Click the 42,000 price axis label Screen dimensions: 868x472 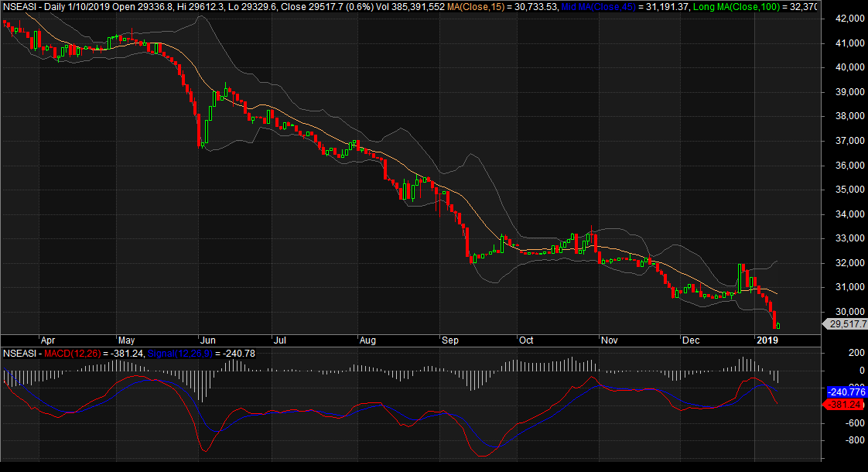pyautogui.click(x=849, y=19)
